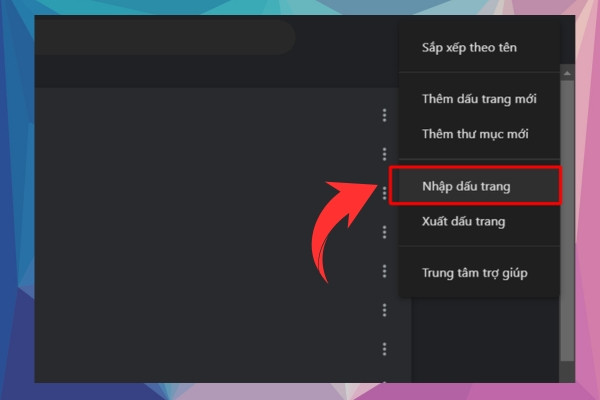Select "Nhập dấu trang" to import bookmarks
The width and height of the screenshot is (600, 400).
[479, 186]
